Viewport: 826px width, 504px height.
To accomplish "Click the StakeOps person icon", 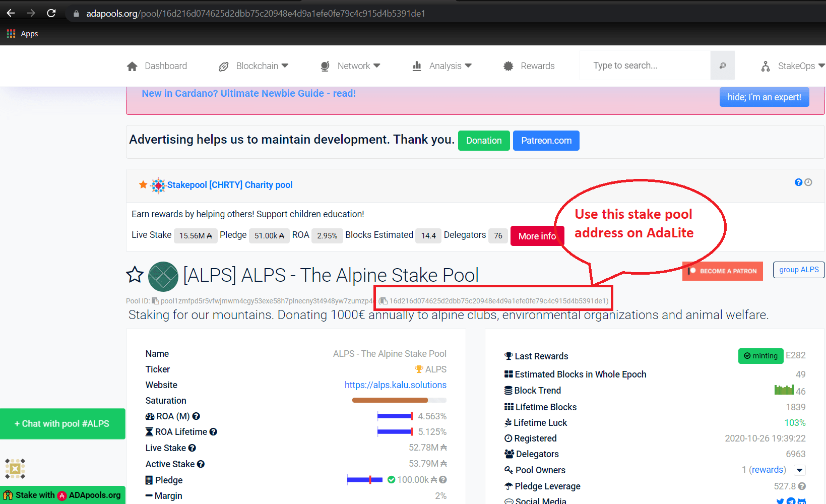I will click(x=766, y=66).
